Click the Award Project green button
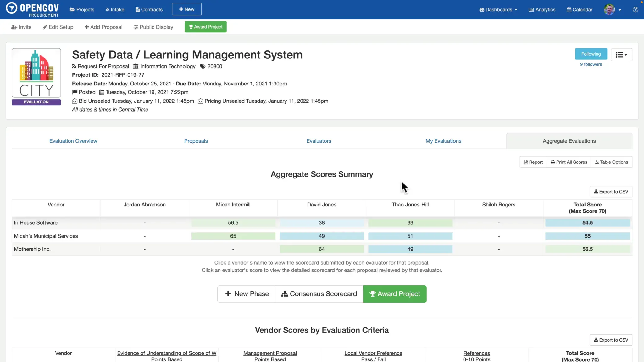644x362 pixels. (395, 294)
